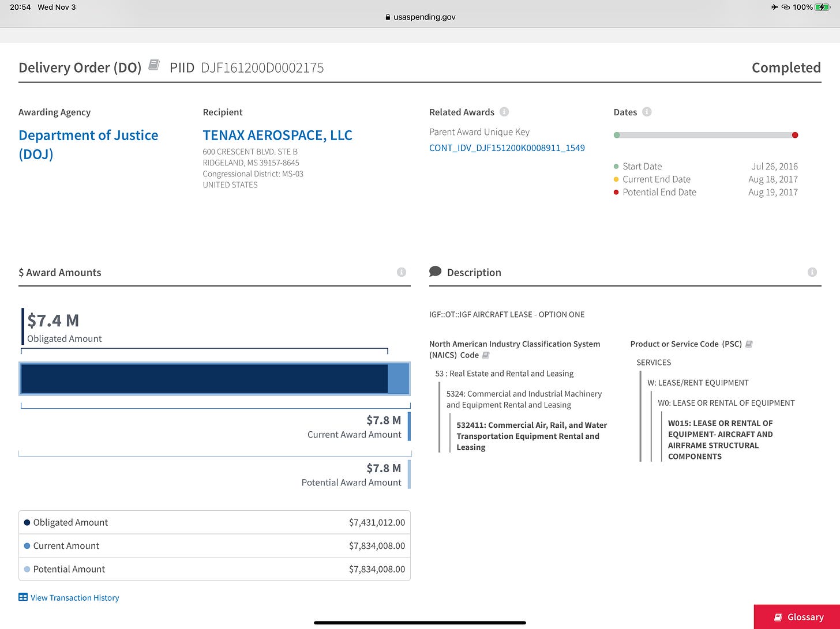The image size is (840, 629).
Task: Click Start Date Jul 26, 2016 value
Action: (x=775, y=166)
